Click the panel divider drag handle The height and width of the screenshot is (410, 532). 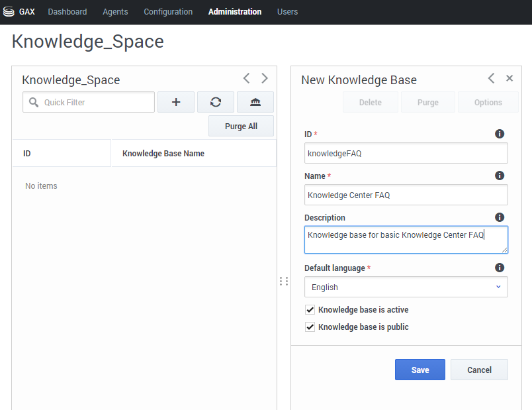(x=284, y=282)
